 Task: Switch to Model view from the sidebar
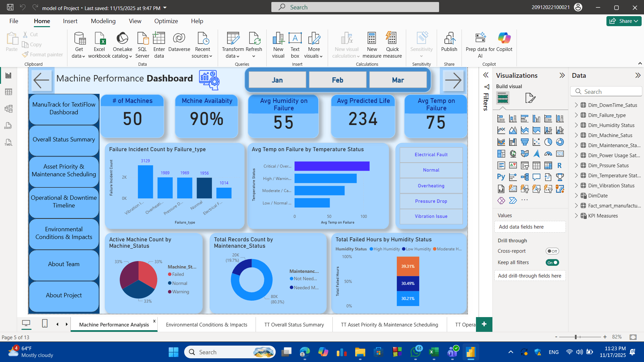(8, 109)
